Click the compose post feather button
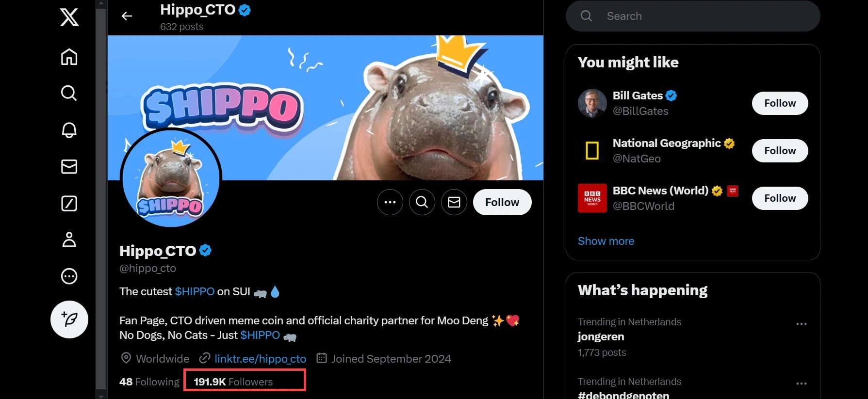Screen dimensions: 868x399 69,319
